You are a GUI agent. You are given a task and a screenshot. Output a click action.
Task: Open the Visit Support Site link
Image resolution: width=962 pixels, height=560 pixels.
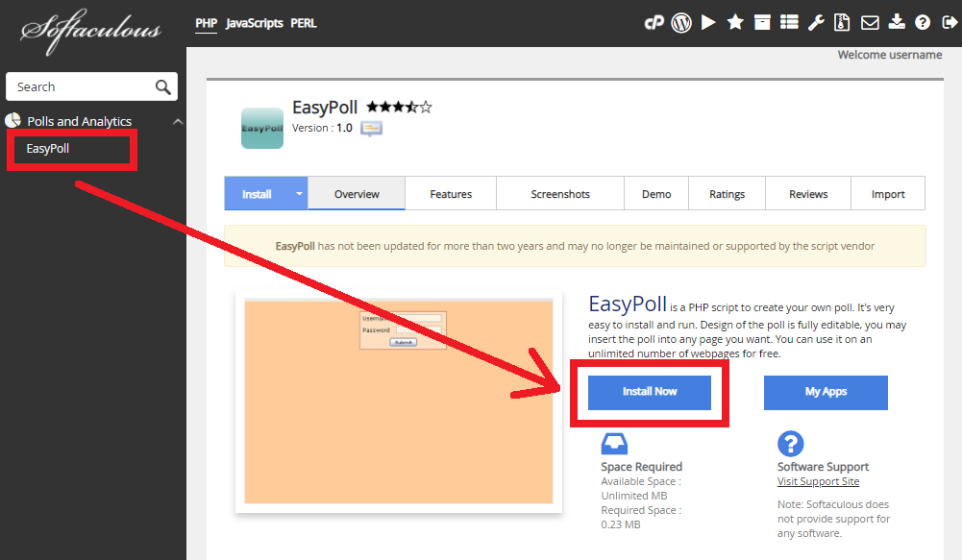click(818, 480)
